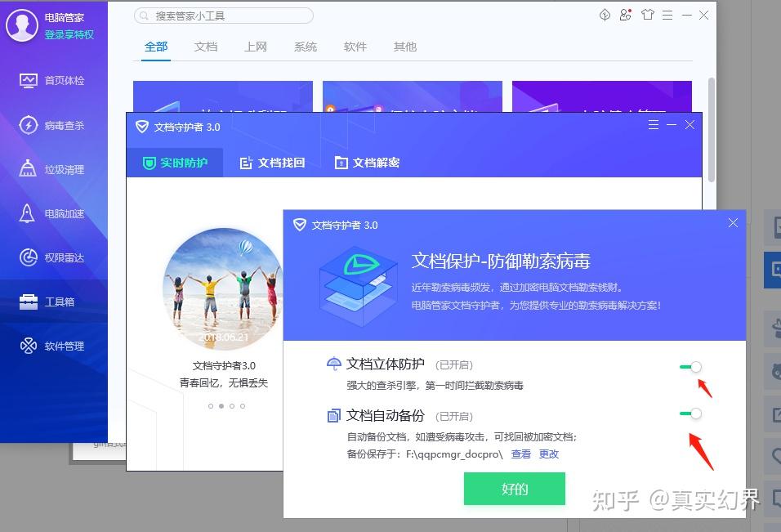Viewport: 781px width, 532px height.
Task: Open 首页体检 in the sidebar
Action: point(54,80)
